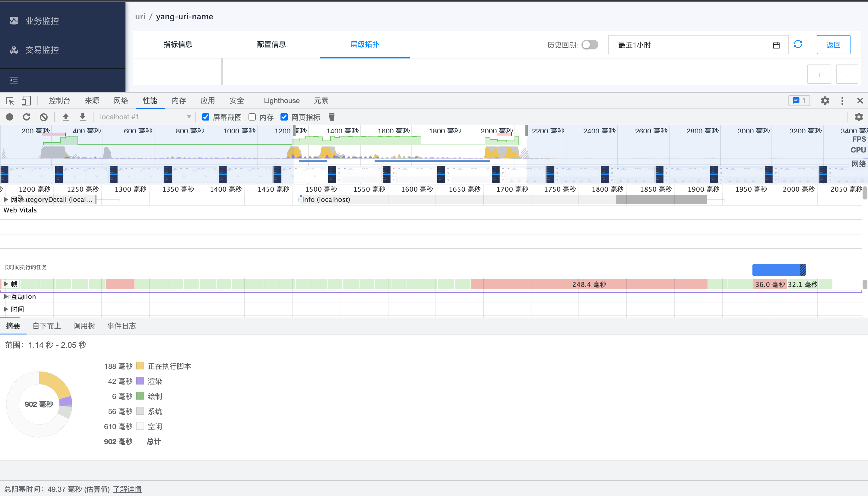Switch to the 调用树 tab
The height and width of the screenshot is (496, 868).
pyautogui.click(x=84, y=326)
